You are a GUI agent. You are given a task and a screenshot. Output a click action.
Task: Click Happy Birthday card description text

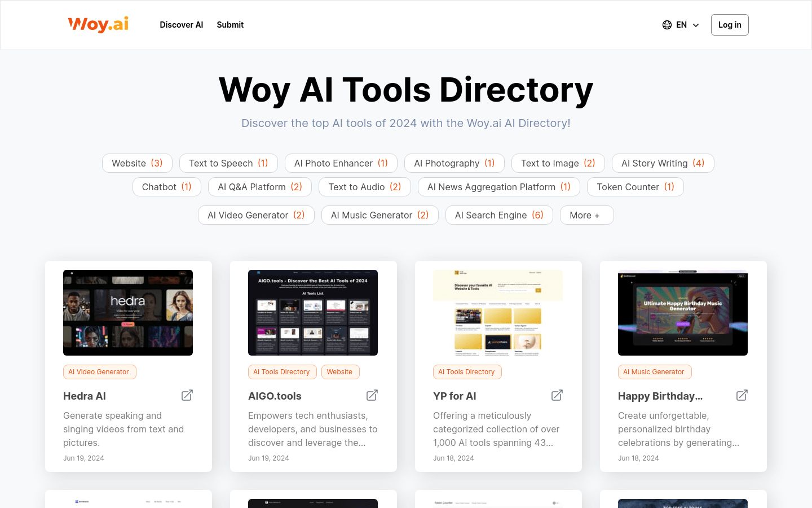click(x=679, y=429)
